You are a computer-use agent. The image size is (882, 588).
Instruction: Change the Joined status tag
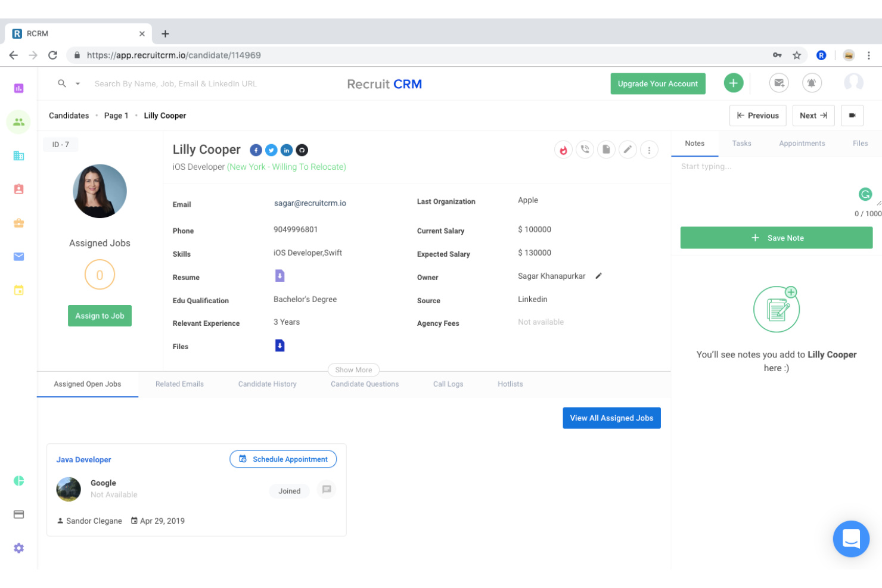[290, 491]
